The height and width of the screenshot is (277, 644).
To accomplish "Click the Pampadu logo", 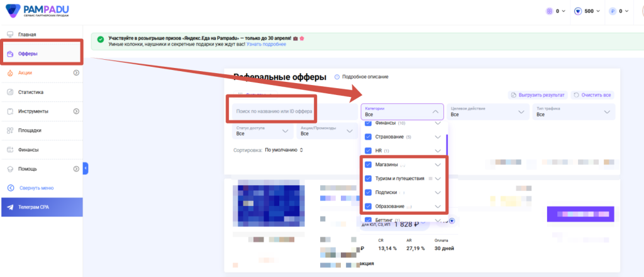I will click(x=37, y=10).
